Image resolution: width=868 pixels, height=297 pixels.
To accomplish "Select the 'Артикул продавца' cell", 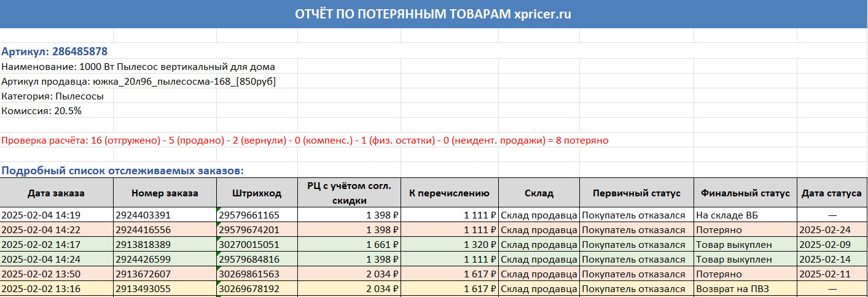I will [139, 82].
